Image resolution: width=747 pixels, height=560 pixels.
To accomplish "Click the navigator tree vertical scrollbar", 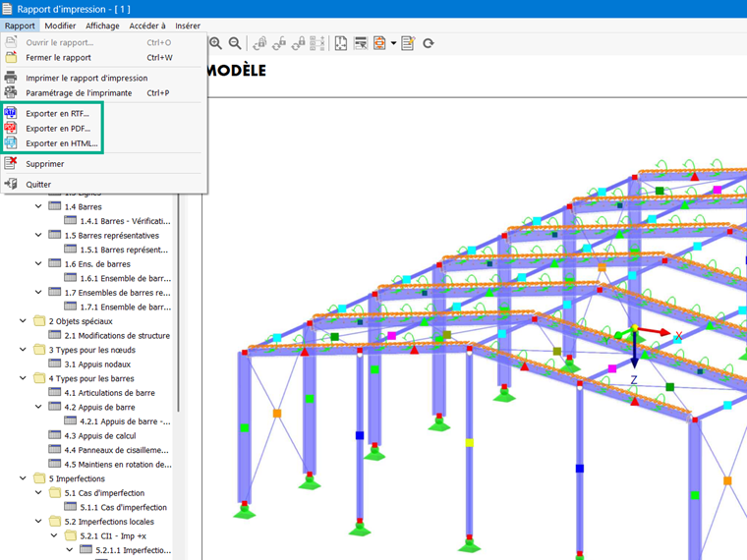I will [x=179, y=302].
